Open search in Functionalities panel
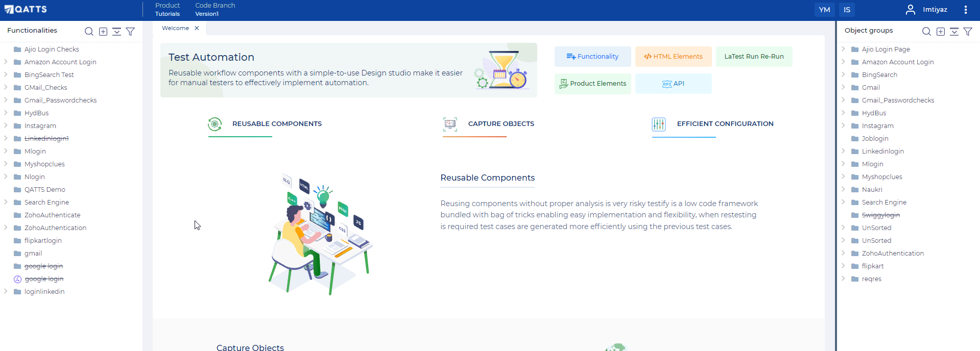The image size is (980, 351). 89,32
